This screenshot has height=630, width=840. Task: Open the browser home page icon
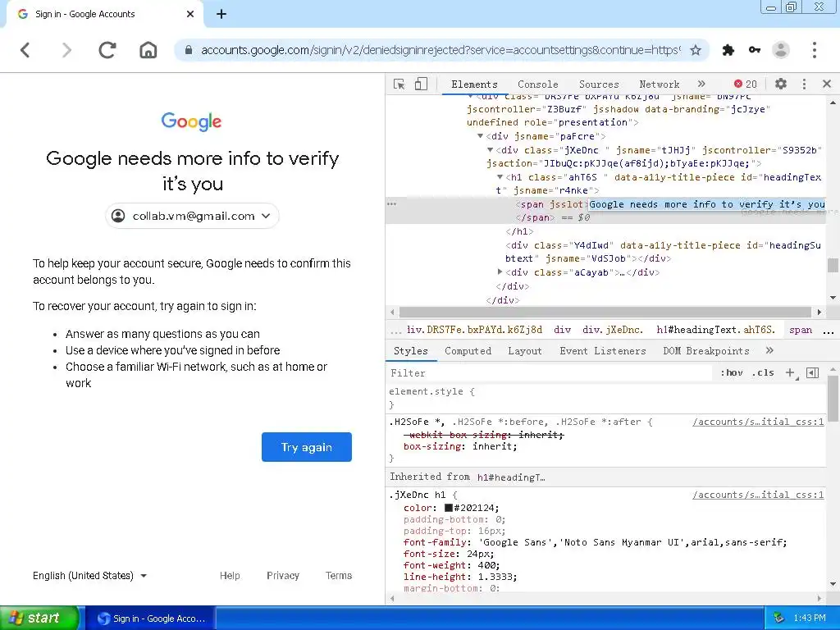point(148,50)
